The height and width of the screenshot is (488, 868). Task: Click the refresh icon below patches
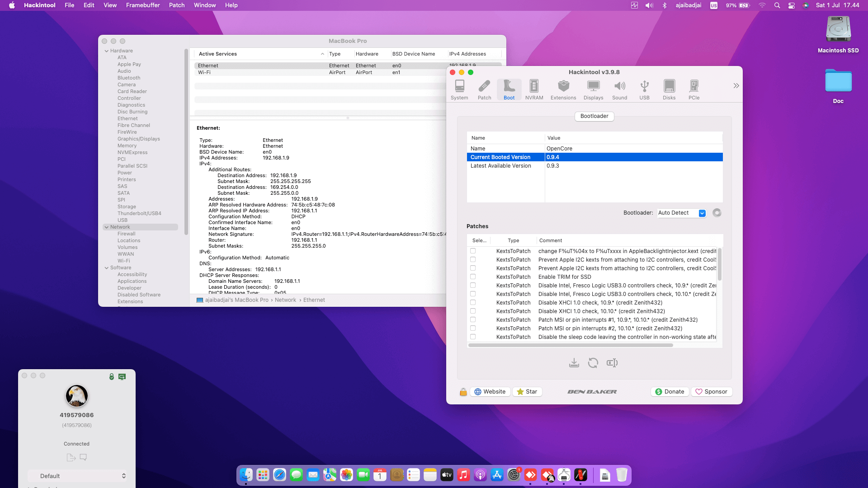593,363
